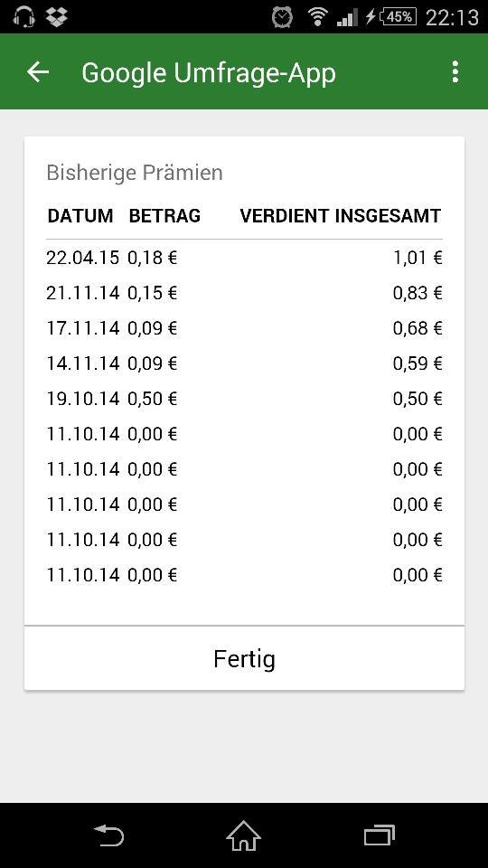Tap the Android home button

(x=243, y=835)
